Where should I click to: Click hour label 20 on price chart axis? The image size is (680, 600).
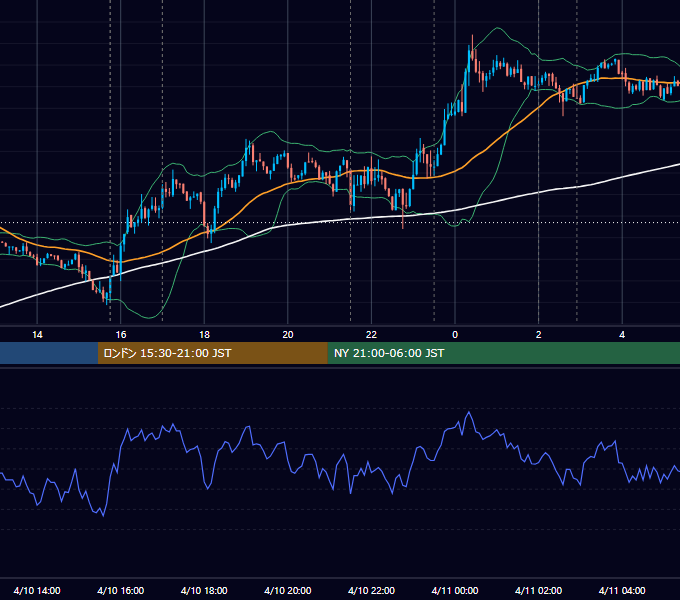coord(288,335)
